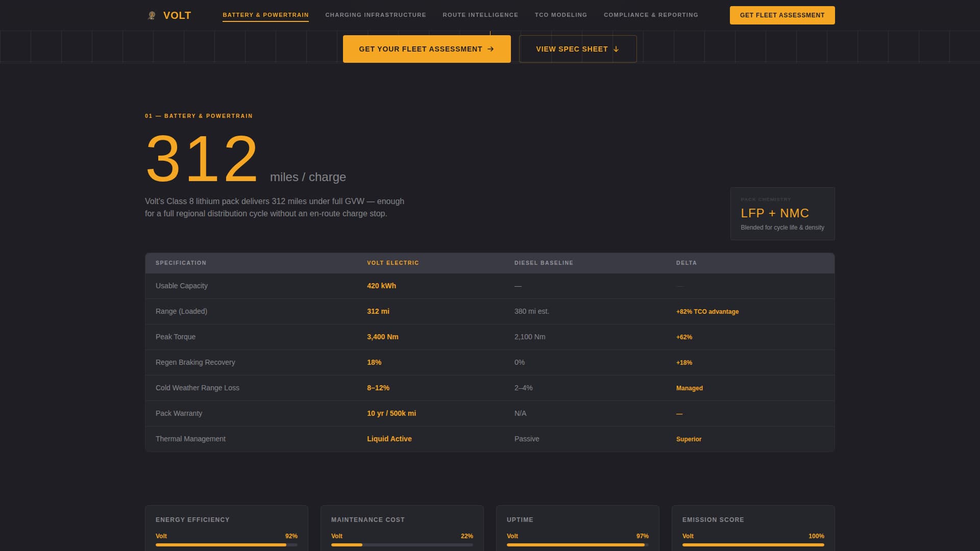The image size is (980, 551).
Task: Select the Thermal Management row label
Action: [x=190, y=439]
